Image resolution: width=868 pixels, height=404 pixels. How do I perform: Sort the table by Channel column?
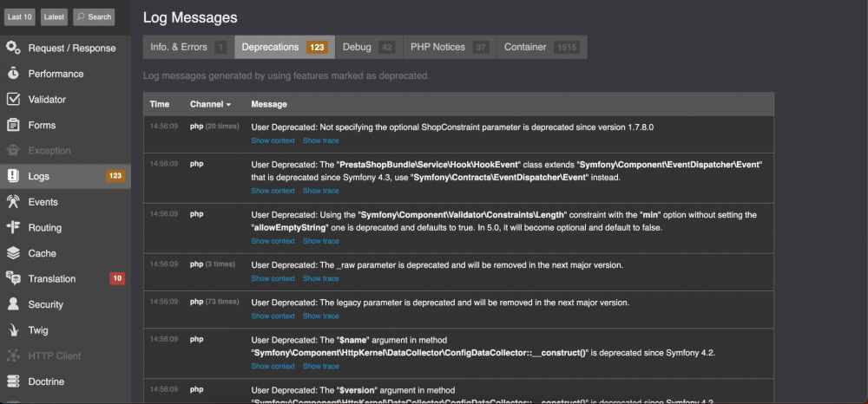[x=210, y=104]
